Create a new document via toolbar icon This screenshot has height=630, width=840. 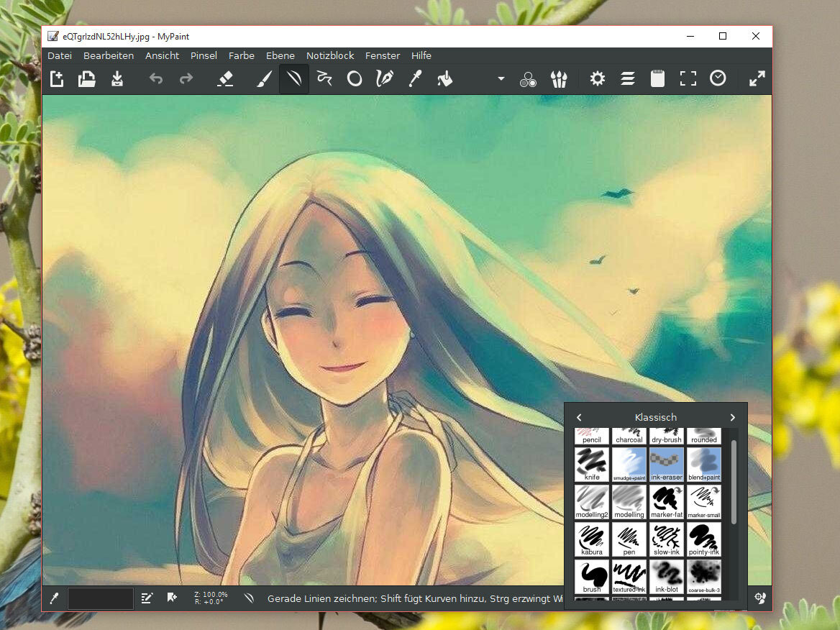click(x=56, y=79)
